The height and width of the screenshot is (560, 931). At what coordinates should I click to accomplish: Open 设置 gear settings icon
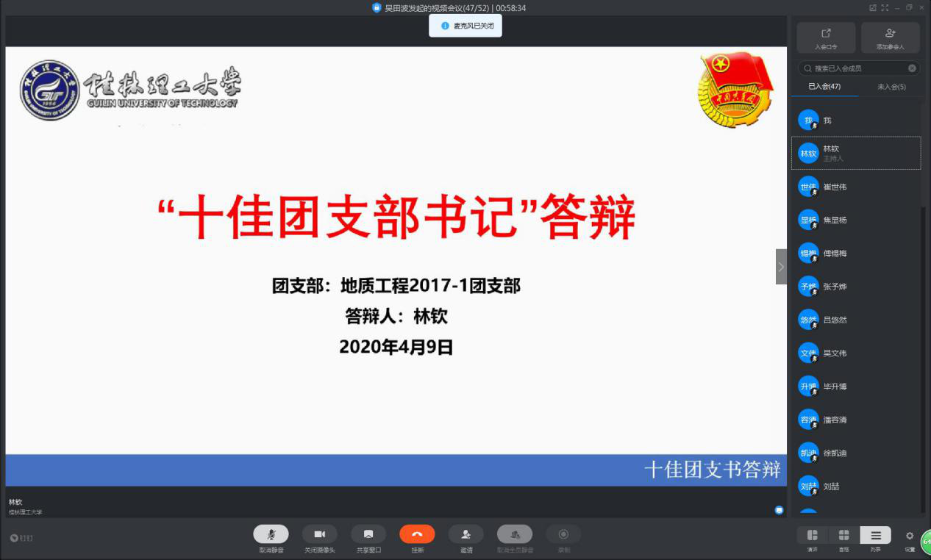pos(910,536)
